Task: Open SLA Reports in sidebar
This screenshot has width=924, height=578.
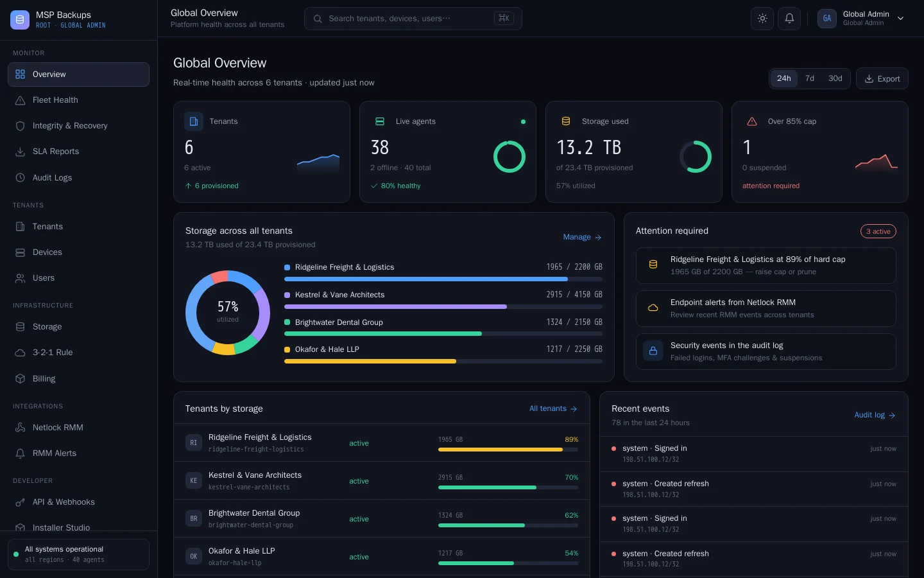Action: tap(78, 152)
